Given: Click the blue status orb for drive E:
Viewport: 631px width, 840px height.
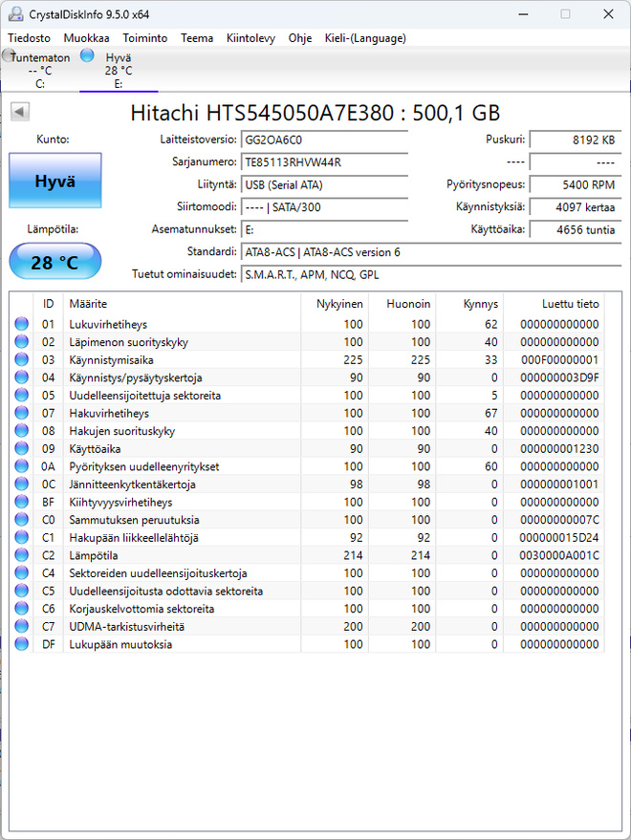Looking at the screenshot, I should (x=87, y=55).
